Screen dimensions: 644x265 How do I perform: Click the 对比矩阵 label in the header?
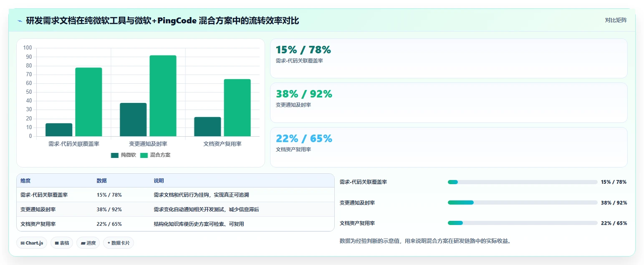tap(616, 20)
